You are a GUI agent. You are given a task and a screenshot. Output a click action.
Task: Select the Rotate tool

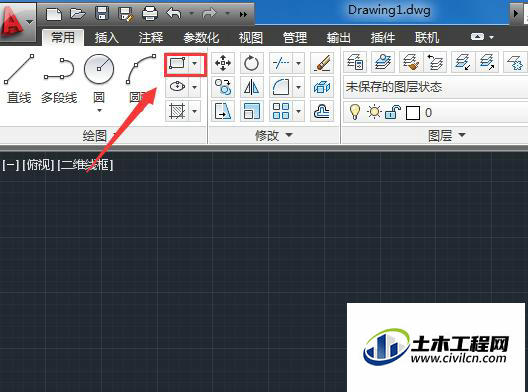[252, 63]
